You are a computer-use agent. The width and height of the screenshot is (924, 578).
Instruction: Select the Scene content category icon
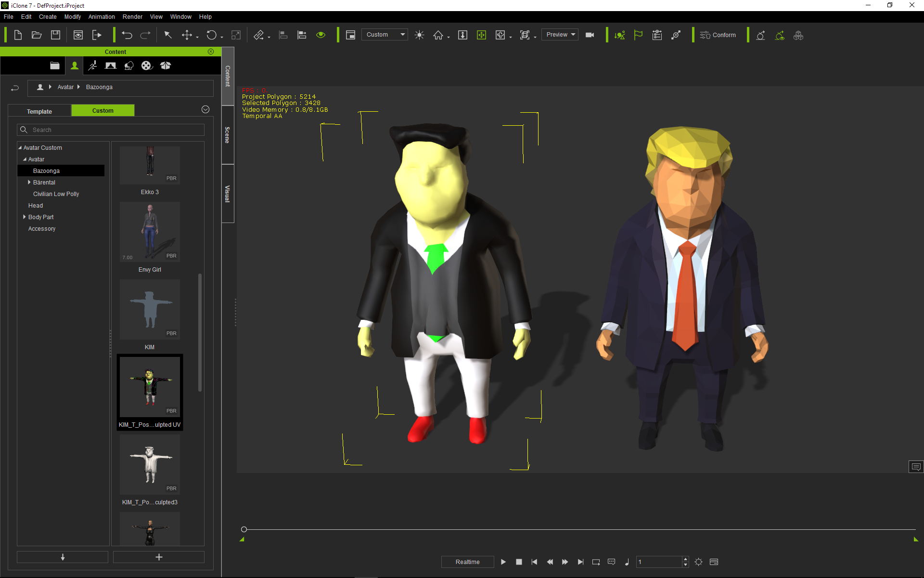coord(111,66)
